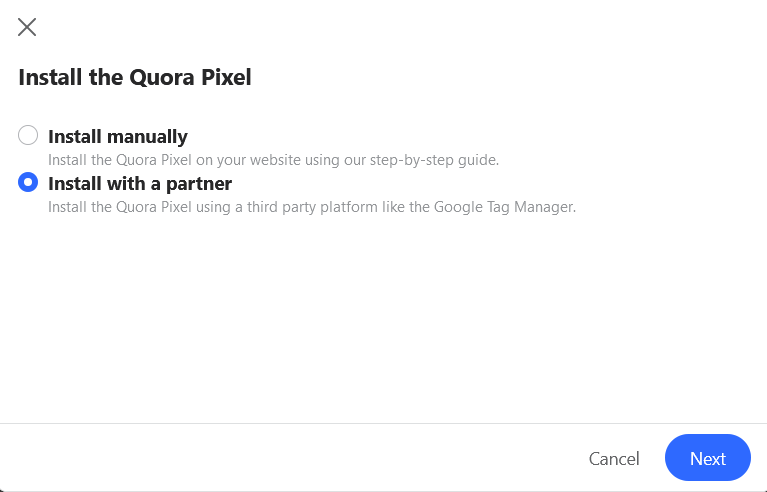The height and width of the screenshot is (492, 767).
Task: Select the Install manually radio button
Action: coord(28,135)
